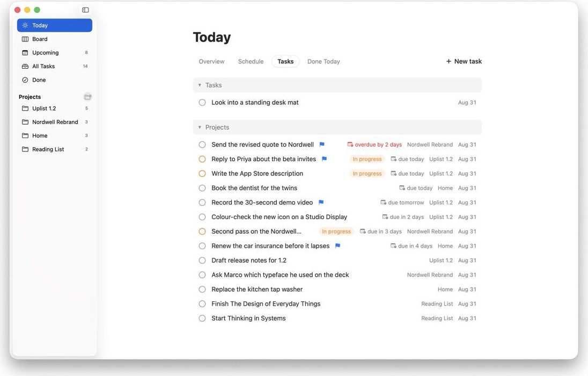Image resolution: width=588 pixels, height=376 pixels.
Task: Click the plus icon of New task
Action: click(x=449, y=61)
